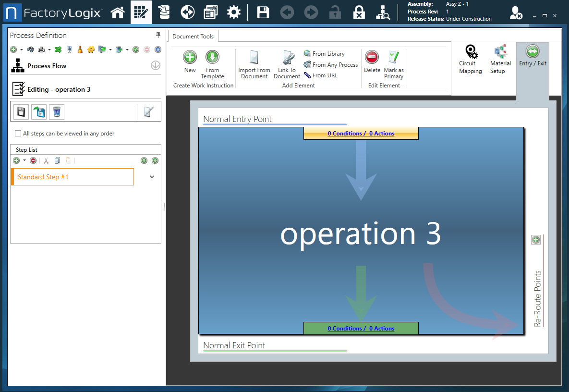The height and width of the screenshot is (392, 569).
Task: Click the New work instruction button
Action: click(189, 61)
